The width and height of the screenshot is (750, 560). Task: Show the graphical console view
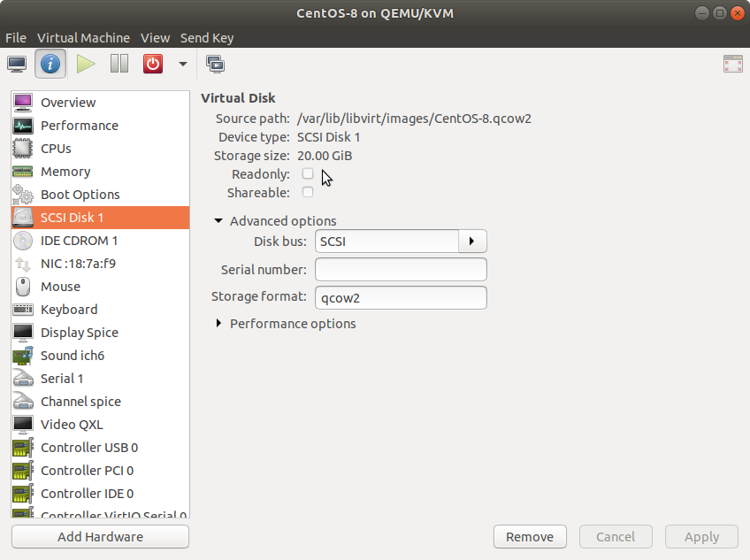tap(17, 64)
